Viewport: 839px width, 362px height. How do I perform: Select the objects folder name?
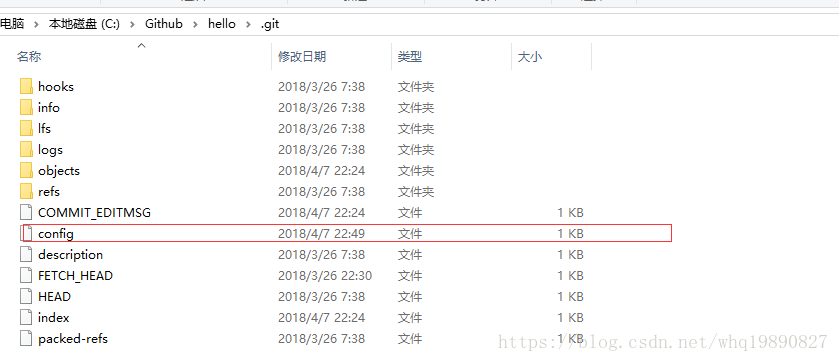tap(59, 171)
